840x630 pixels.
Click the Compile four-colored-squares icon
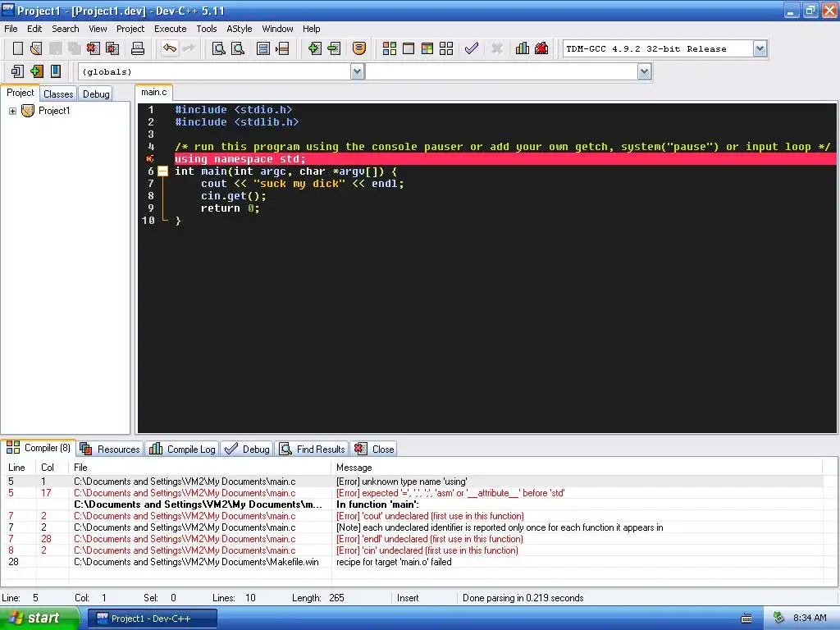coord(390,48)
